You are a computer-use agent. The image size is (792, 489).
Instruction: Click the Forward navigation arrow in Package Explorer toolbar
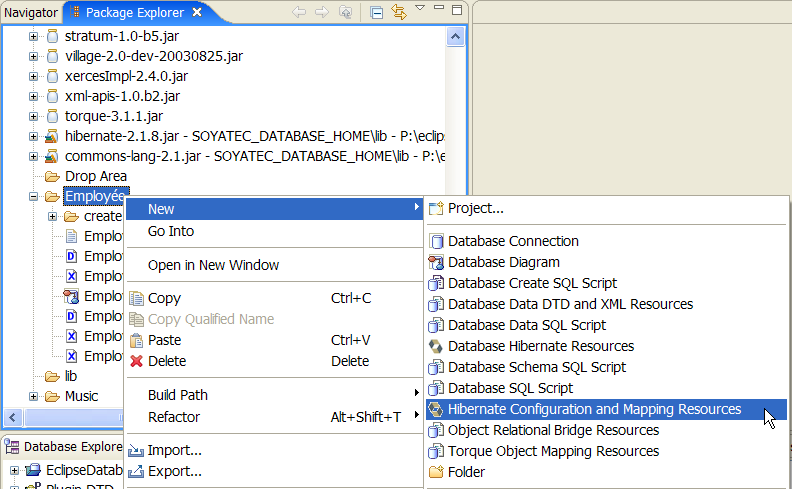(x=322, y=12)
